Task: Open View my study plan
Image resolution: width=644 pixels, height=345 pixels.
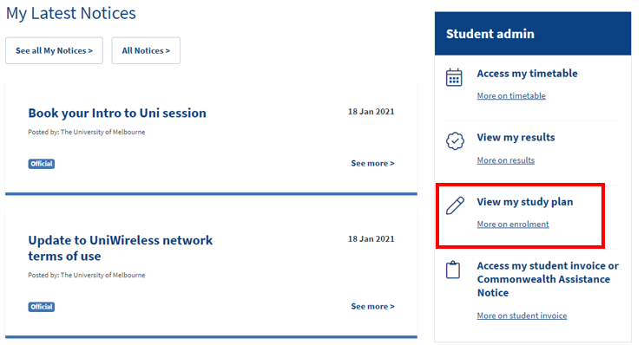Action: point(524,202)
